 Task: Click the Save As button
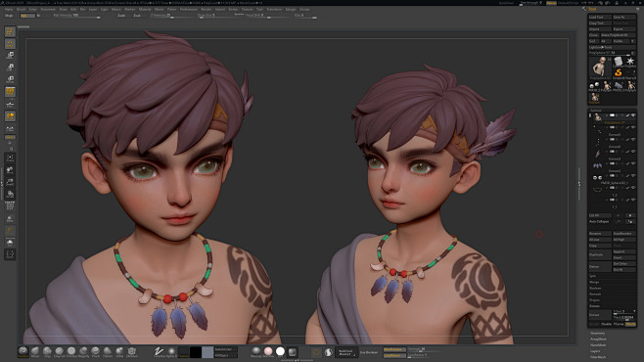[623, 18]
